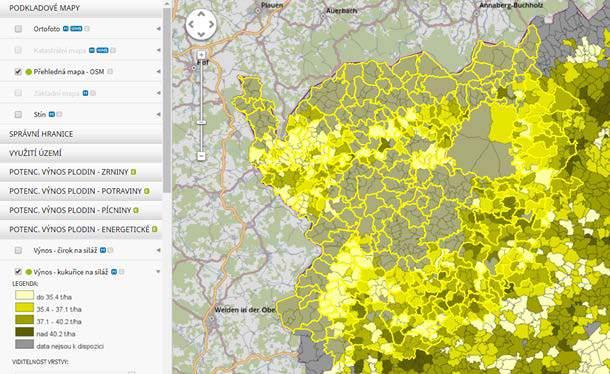Screen dimensions: 610x374
Task: Click the pan right arrow on map compass
Action: pyautogui.click(x=211, y=25)
